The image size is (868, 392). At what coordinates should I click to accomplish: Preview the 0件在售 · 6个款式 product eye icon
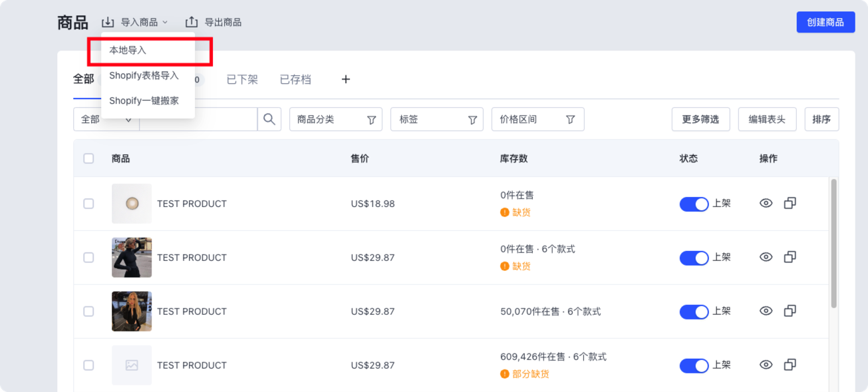766,257
